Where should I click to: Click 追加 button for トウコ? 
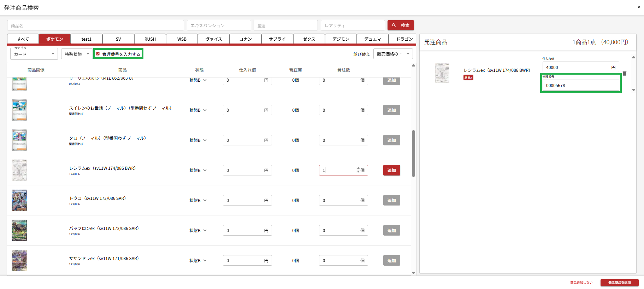(x=392, y=200)
